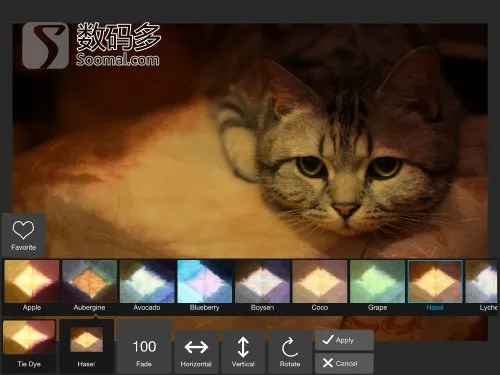
Task: Open the Fade 100 control
Action: (x=144, y=347)
